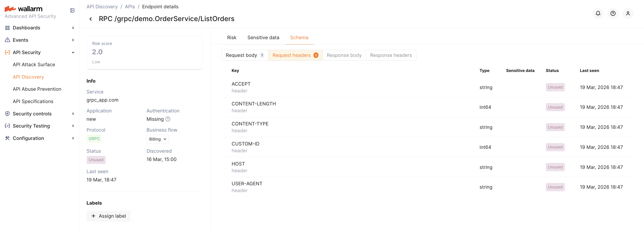The width and height of the screenshot is (644, 230).
Task: Click the Configuration wrench icon
Action: [7, 138]
